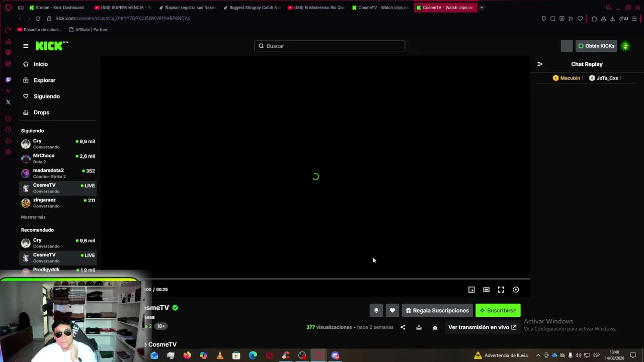Open Kick user profile avatar

pos(625,46)
